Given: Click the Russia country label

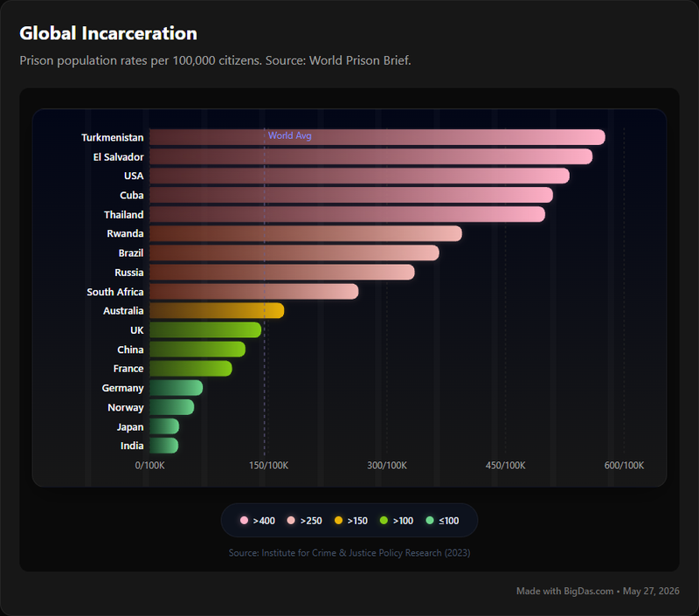Looking at the screenshot, I should tap(129, 273).
